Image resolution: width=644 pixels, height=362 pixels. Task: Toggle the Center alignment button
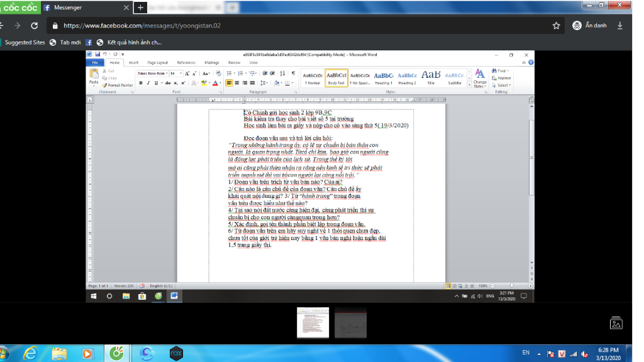point(237,83)
